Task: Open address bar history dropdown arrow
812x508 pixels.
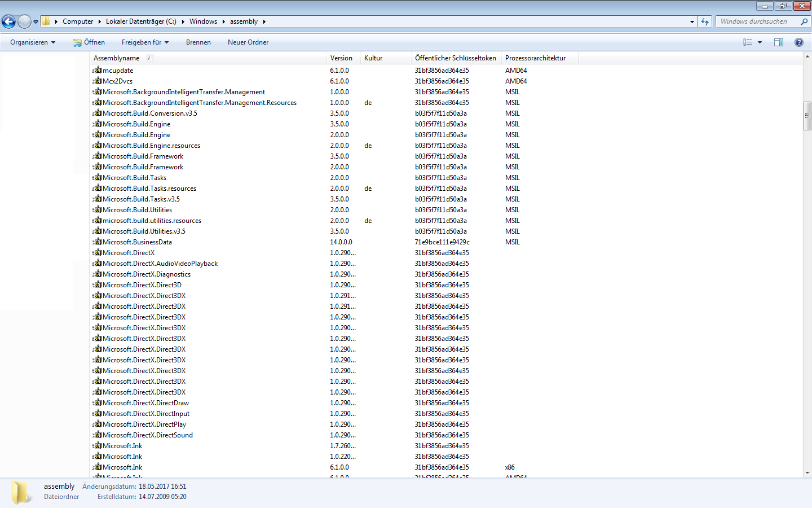Action: pyautogui.click(x=692, y=21)
